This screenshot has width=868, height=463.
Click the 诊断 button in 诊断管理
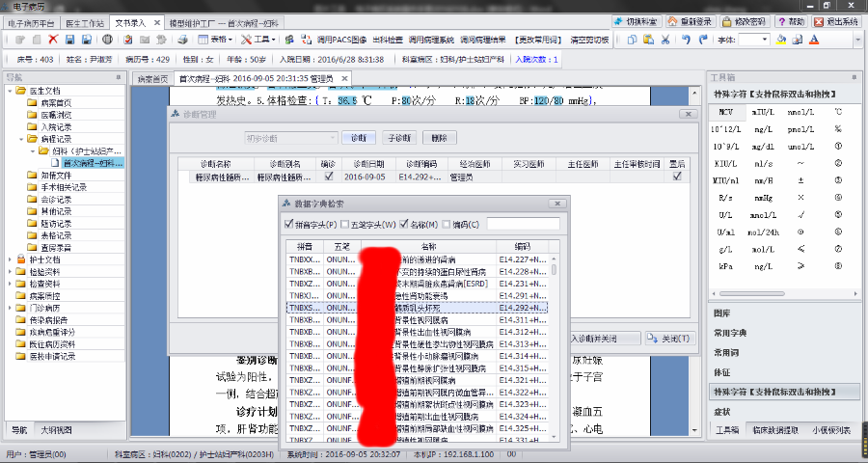point(358,138)
